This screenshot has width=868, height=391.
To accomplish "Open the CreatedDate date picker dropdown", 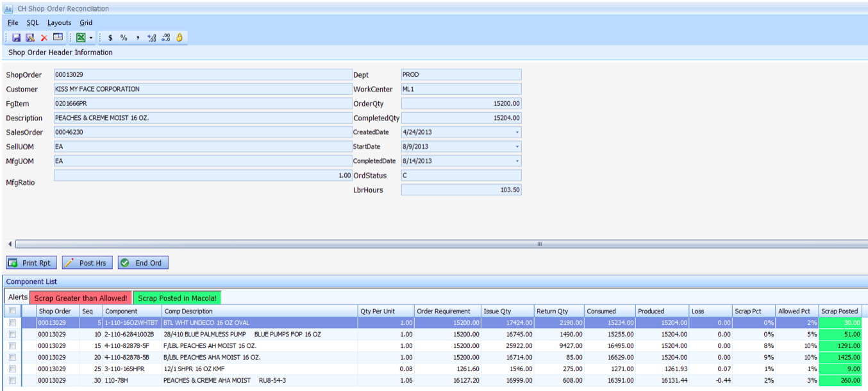I will click(x=517, y=133).
